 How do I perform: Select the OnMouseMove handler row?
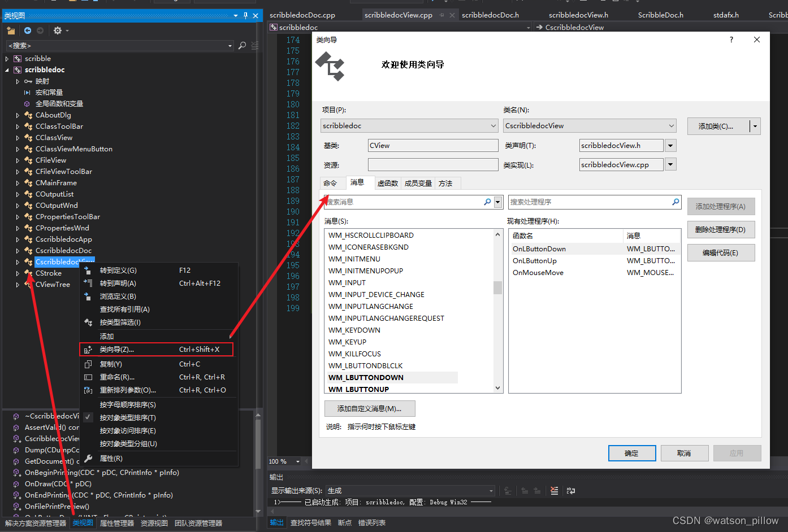coord(594,272)
